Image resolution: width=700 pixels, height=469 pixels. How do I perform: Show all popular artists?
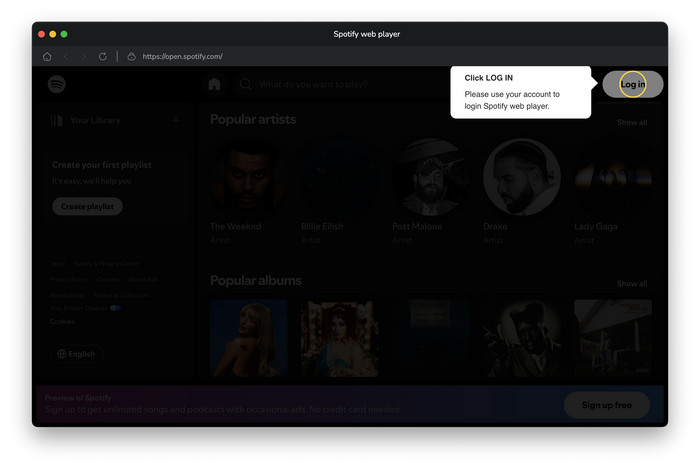coord(632,122)
